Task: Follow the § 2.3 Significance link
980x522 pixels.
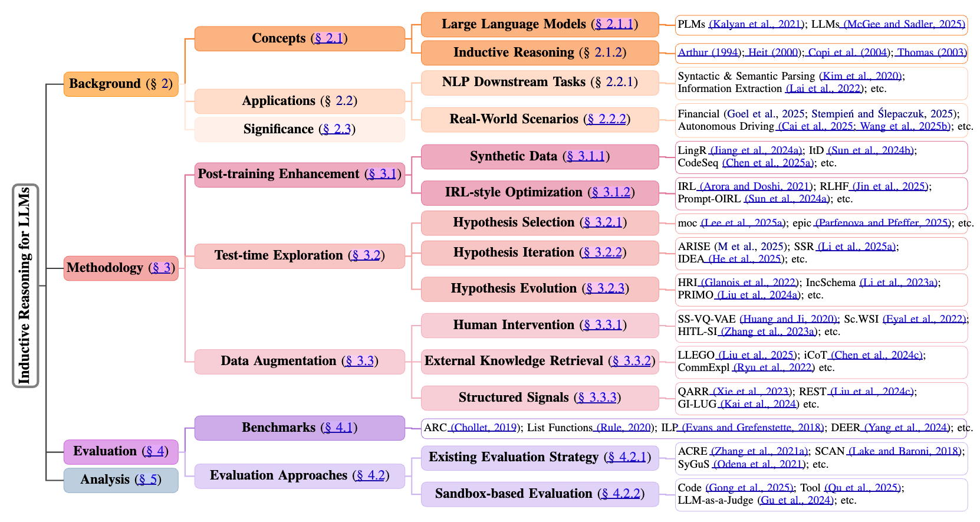Action: pyautogui.click(x=337, y=129)
